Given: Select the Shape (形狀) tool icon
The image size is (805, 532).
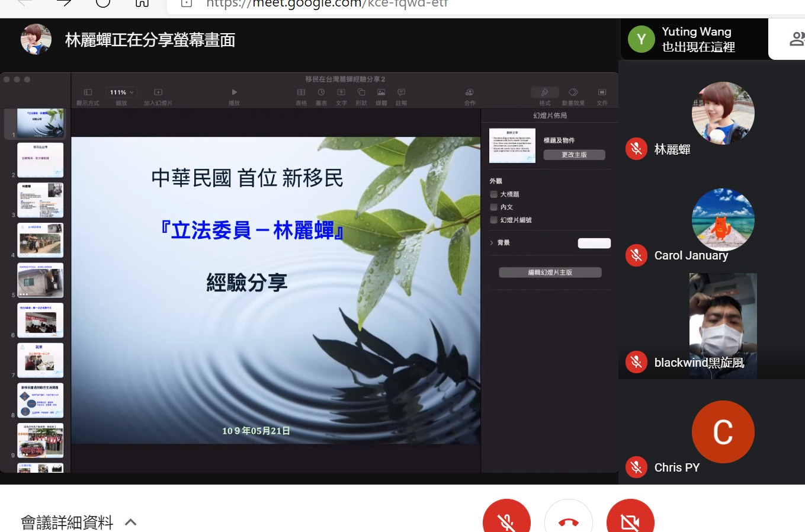Looking at the screenshot, I should (361, 92).
